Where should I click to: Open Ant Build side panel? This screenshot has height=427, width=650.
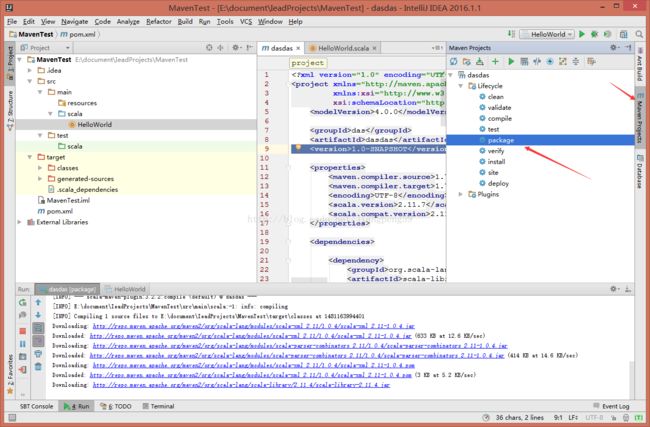click(x=640, y=66)
